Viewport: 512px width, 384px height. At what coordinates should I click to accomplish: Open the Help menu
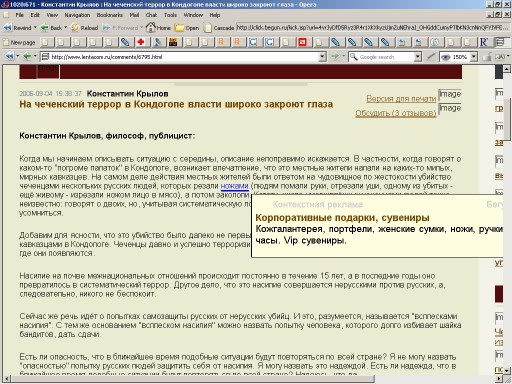tap(215, 15)
